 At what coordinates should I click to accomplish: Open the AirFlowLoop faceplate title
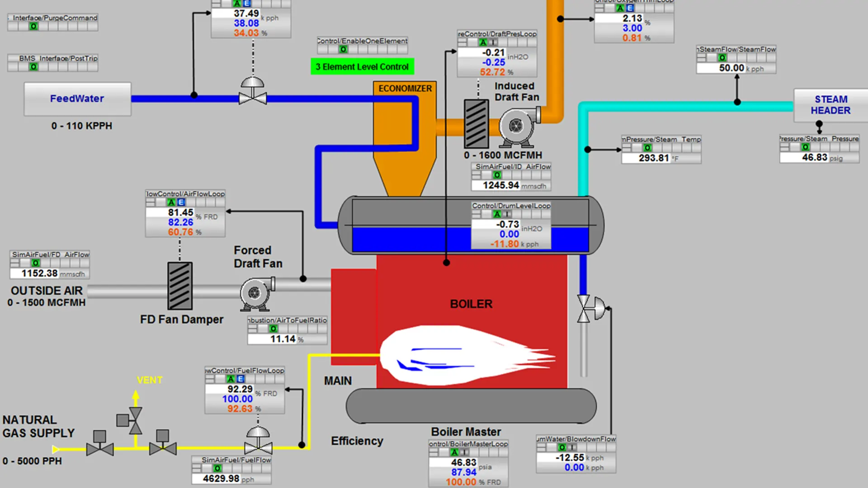pyautogui.click(x=185, y=194)
